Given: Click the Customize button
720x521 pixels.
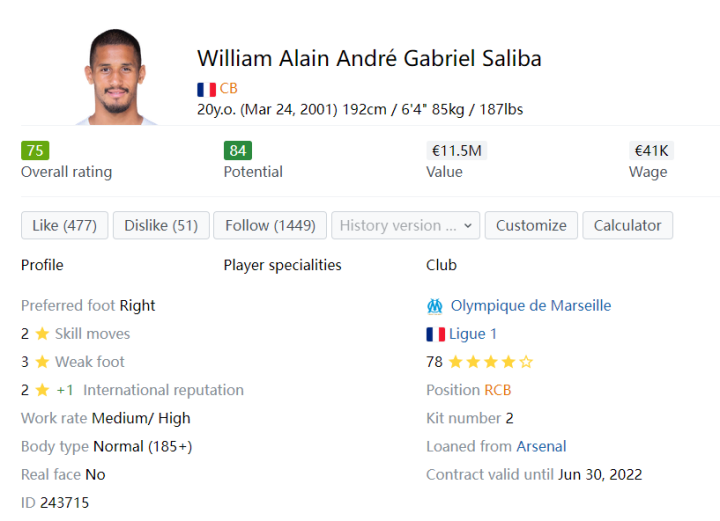Looking at the screenshot, I should tap(531, 225).
